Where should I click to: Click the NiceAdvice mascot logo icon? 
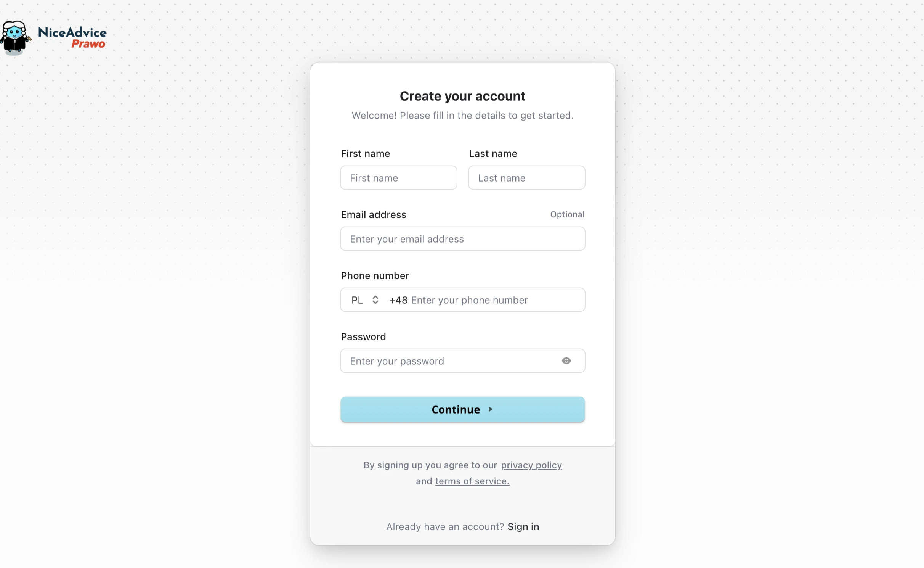click(15, 37)
